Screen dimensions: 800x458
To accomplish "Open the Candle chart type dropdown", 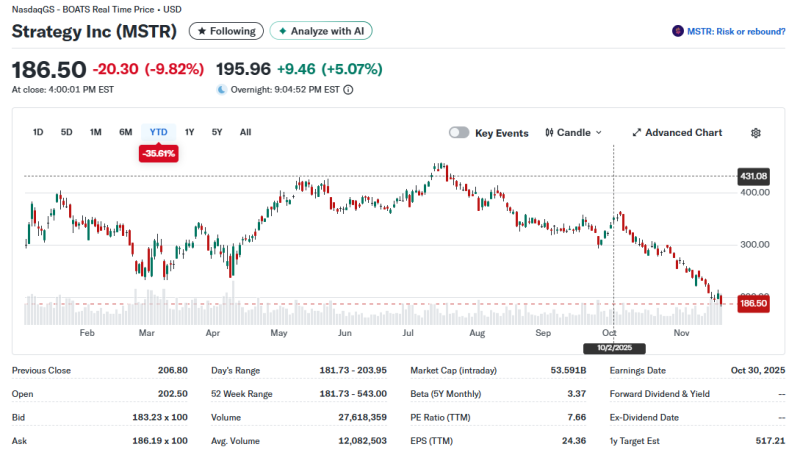I will (x=573, y=133).
